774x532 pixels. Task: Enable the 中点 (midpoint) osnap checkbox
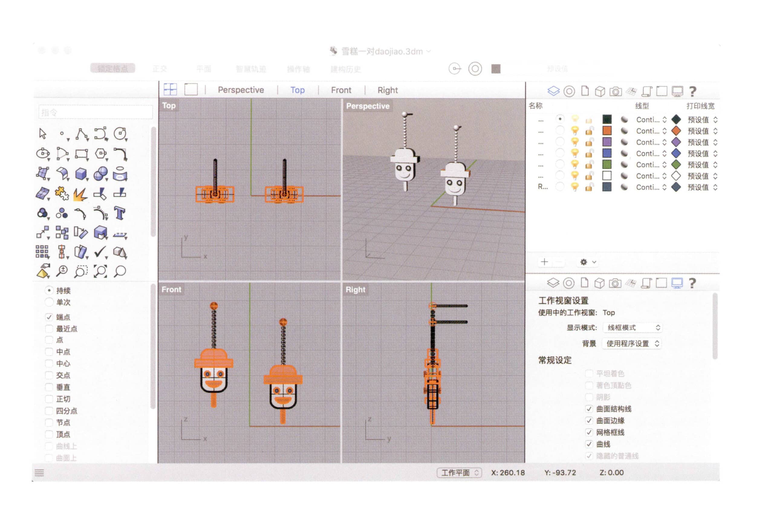pyautogui.click(x=49, y=352)
